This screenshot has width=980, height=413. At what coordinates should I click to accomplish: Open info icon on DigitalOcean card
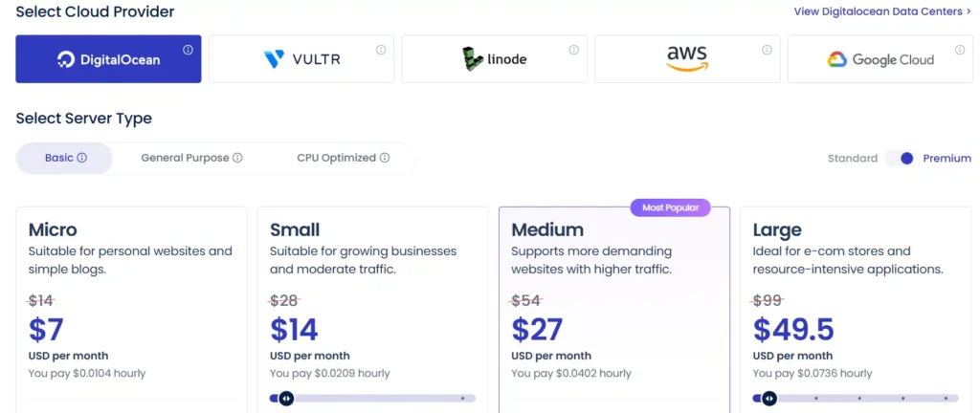click(188, 50)
